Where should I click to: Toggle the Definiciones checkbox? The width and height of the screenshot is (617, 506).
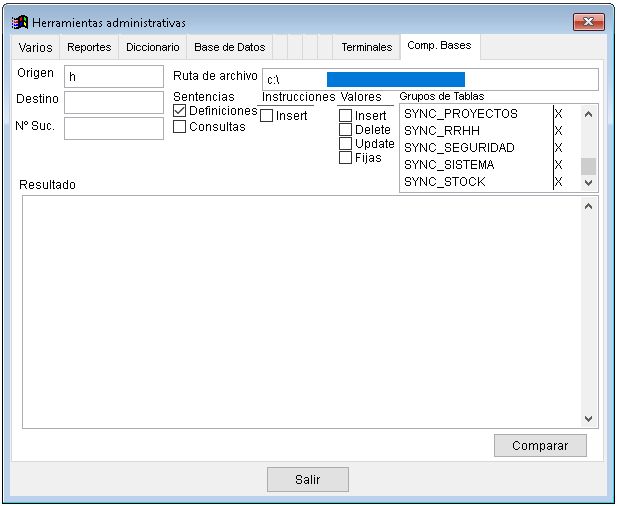[x=180, y=111]
